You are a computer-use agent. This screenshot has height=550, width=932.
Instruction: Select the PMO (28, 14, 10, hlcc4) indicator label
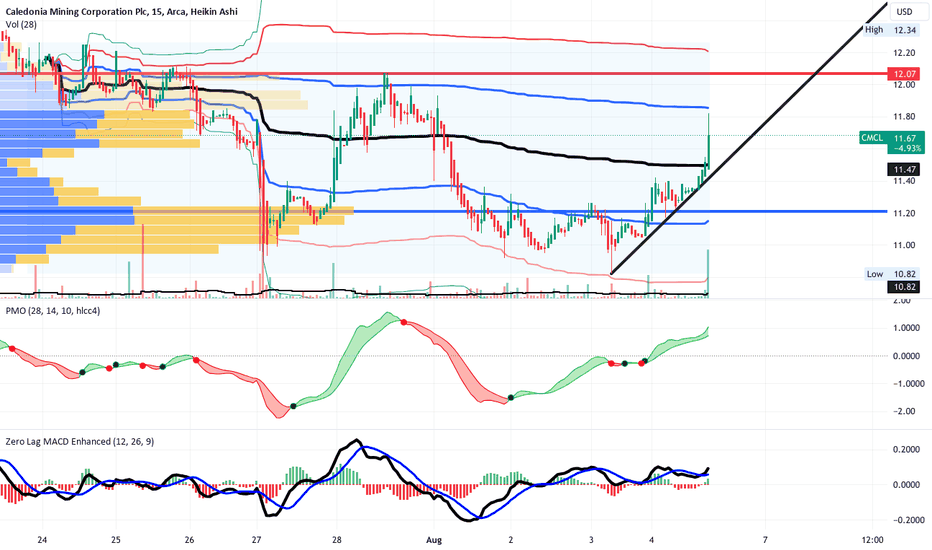coord(53,310)
